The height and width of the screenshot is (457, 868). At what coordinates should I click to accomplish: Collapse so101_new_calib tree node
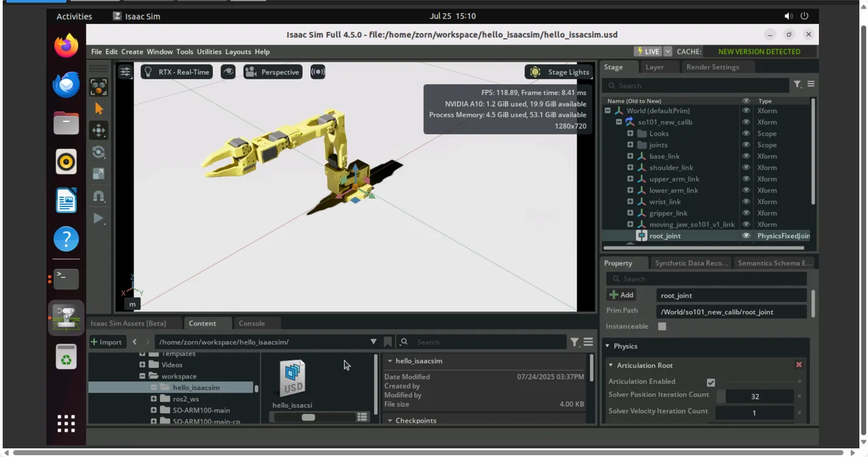(619, 122)
